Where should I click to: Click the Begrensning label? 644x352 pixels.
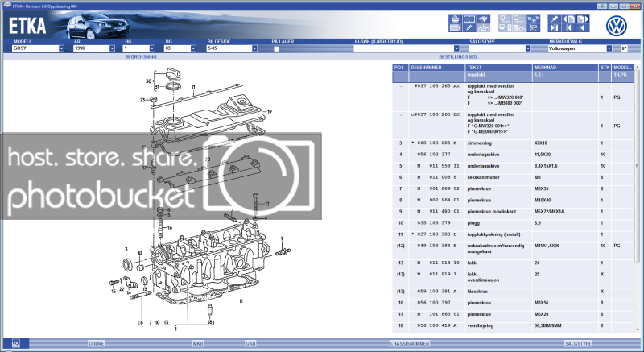pyautogui.click(x=140, y=57)
